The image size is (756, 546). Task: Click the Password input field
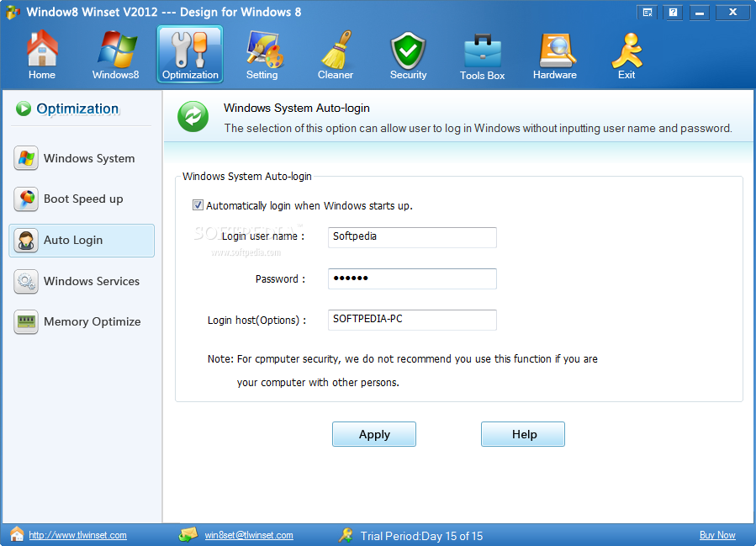(x=412, y=278)
